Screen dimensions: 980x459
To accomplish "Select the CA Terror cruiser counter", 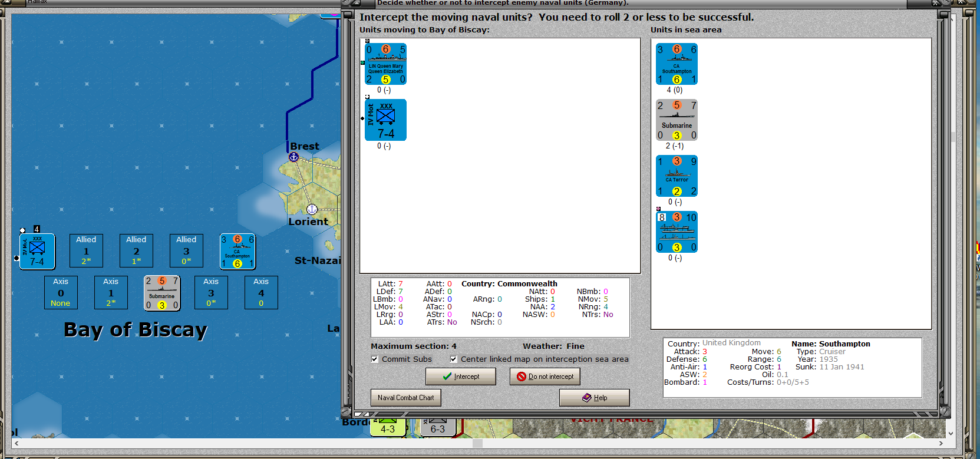I will point(677,176).
